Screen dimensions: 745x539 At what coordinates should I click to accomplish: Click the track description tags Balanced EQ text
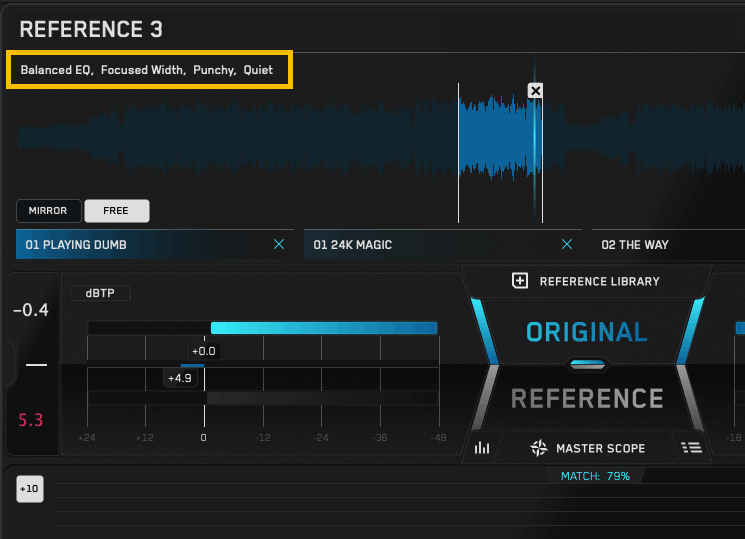click(147, 70)
